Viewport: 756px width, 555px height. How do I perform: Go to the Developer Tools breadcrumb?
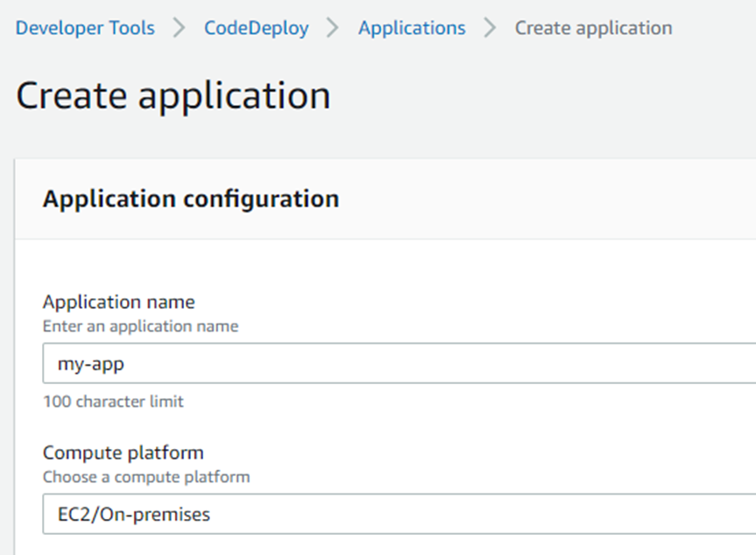pyautogui.click(x=85, y=28)
